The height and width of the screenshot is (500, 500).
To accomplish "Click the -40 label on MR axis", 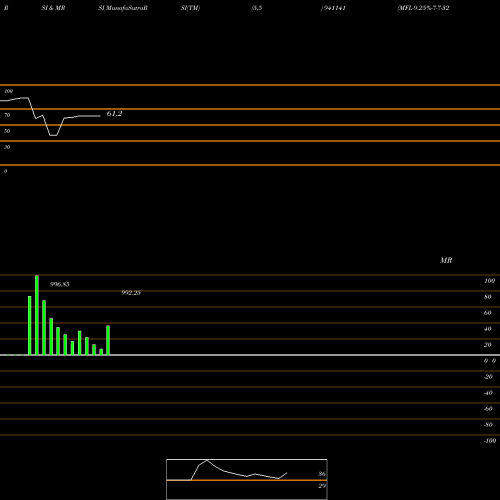I will coord(488,393).
